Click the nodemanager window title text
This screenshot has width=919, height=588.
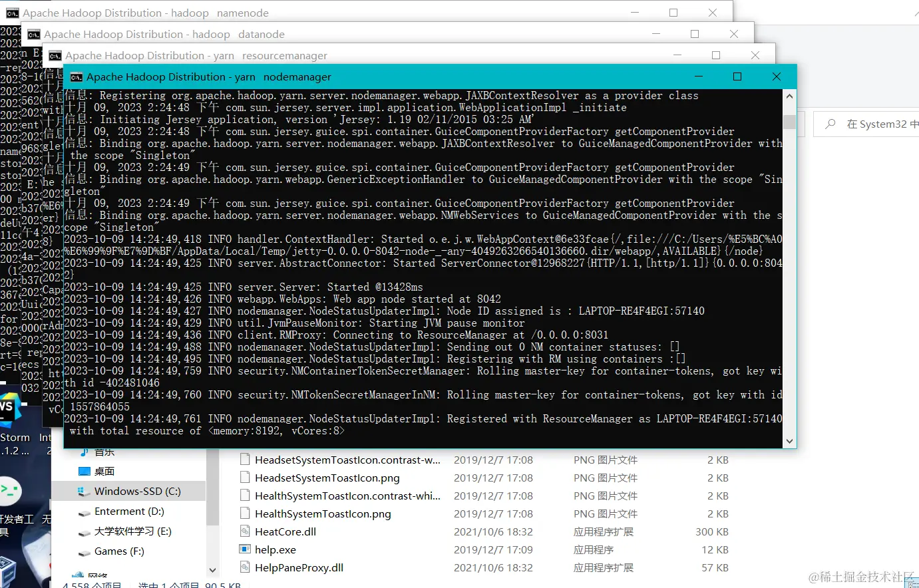click(209, 76)
